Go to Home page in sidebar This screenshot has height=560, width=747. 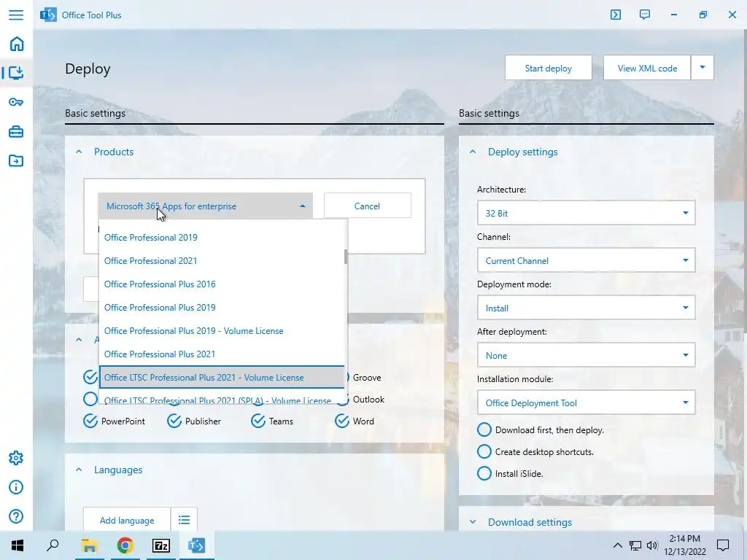click(x=16, y=44)
